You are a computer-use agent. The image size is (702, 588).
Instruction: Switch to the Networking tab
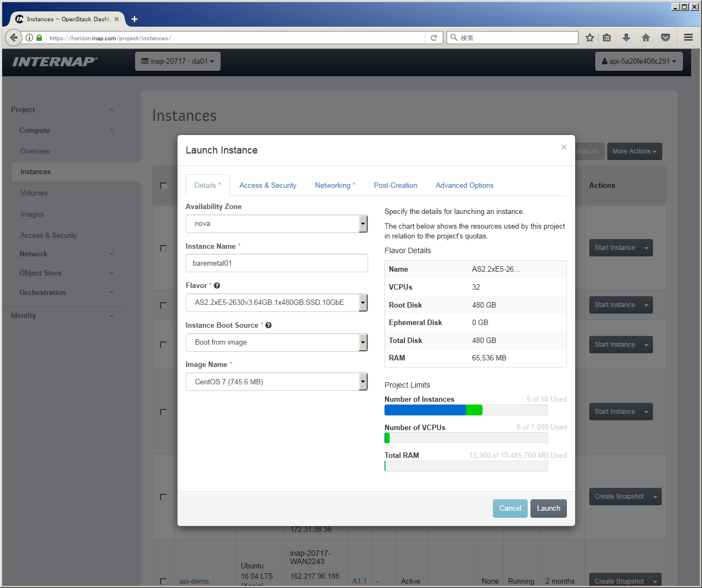pyautogui.click(x=335, y=185)
